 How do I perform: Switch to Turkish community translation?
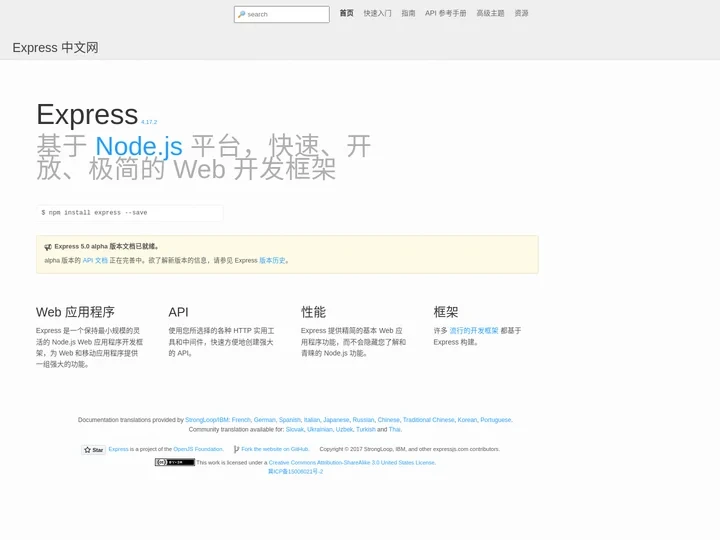coord(366,429)
